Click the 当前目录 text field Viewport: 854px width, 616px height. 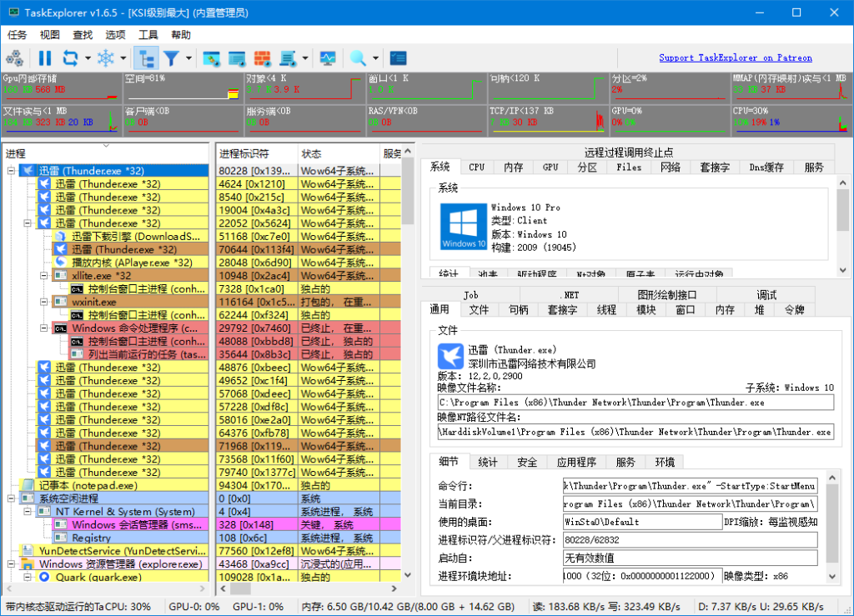690,504
